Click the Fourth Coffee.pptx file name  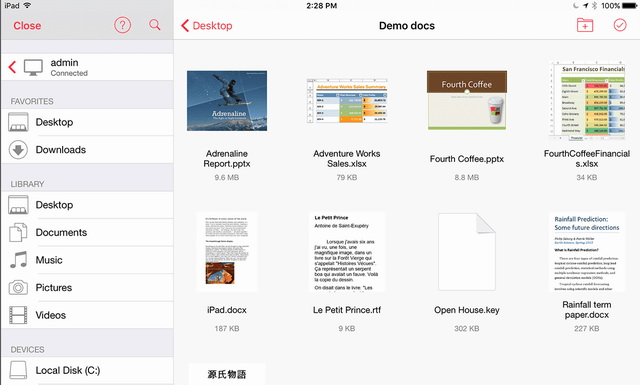coord(467,159)
